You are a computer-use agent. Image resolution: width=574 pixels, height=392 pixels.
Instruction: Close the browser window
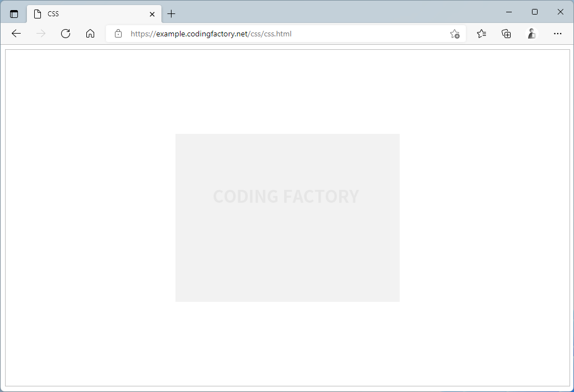click(560, 12)
